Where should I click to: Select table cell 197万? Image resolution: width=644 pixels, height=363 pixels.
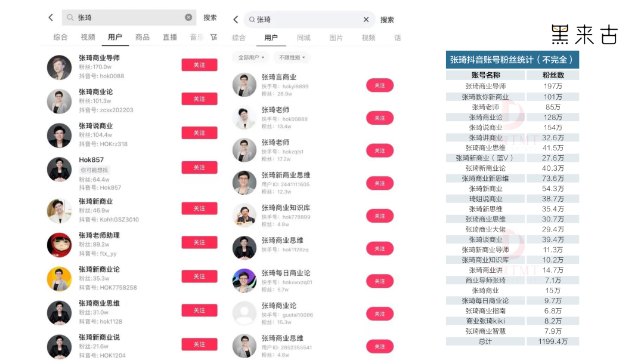(553, 86)
